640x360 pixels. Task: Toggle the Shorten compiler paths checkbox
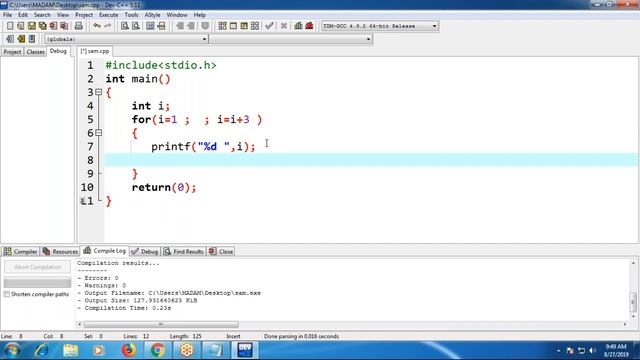pyautogui.click(x=7, y=294)
